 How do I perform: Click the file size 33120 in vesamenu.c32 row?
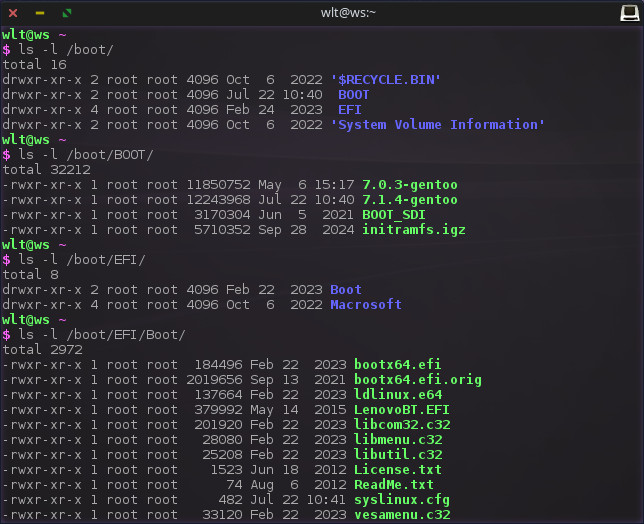(222, 515)
